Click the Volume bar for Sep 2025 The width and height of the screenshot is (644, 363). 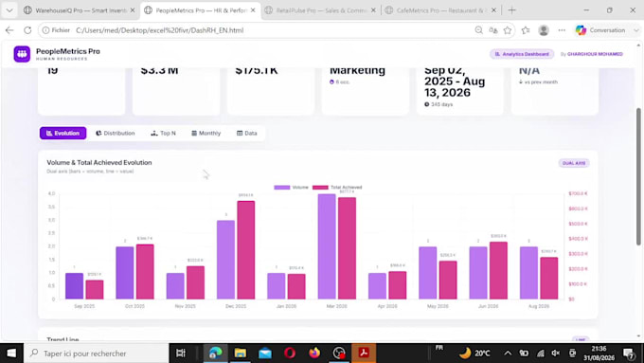pos(74,286)
